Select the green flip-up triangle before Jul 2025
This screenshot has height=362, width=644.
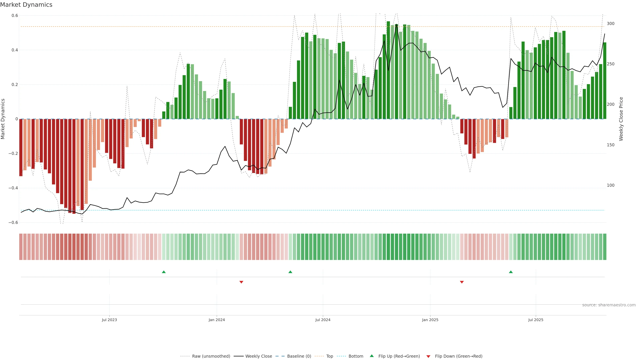tap(511, 272)
